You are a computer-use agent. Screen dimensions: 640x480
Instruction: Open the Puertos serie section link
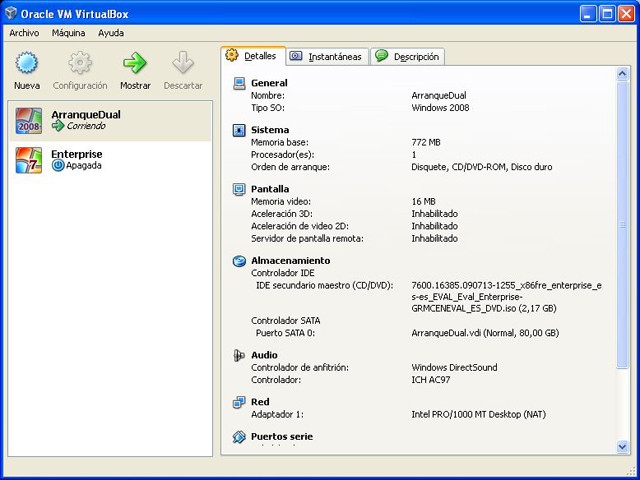pos(281,437)
